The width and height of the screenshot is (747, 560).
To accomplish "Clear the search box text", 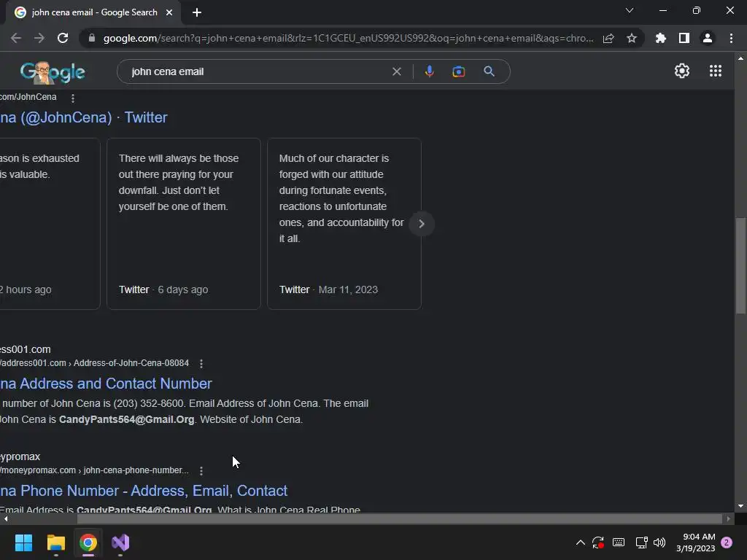I will coord(396,71).
